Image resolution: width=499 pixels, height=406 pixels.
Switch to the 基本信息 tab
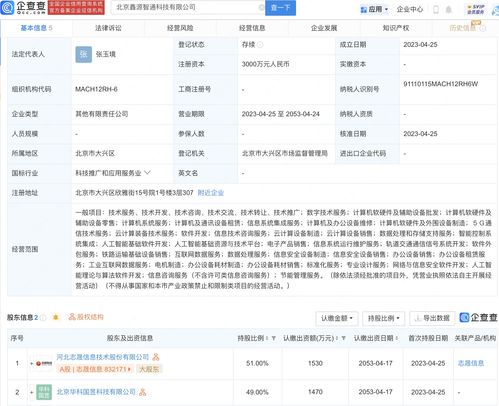coord(36,28)
